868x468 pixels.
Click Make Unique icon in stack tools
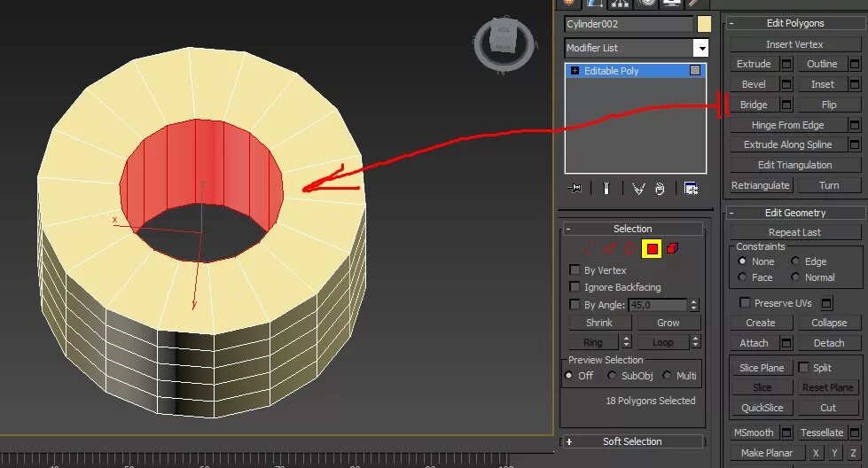pyautogui.click(x=639, y=189)
